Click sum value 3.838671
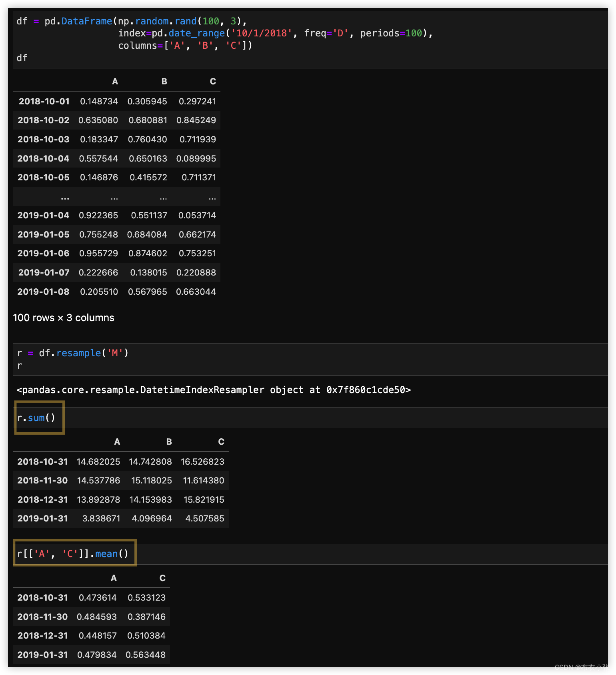This screenshot has height=675, width=616. click(101, 519)
